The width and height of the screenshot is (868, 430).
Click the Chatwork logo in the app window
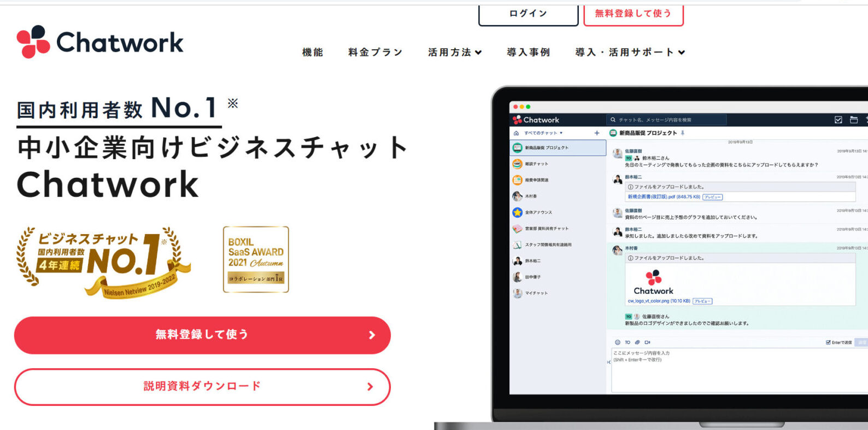[536, 120]
